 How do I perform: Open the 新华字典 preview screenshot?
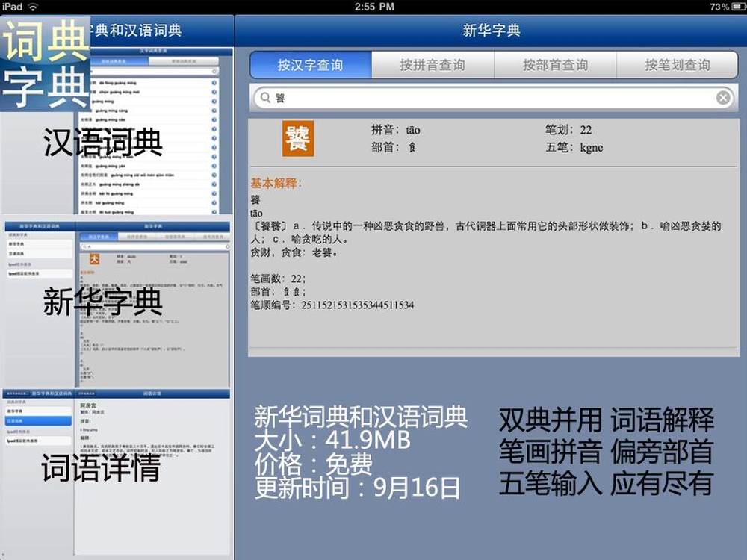point(117,304)
